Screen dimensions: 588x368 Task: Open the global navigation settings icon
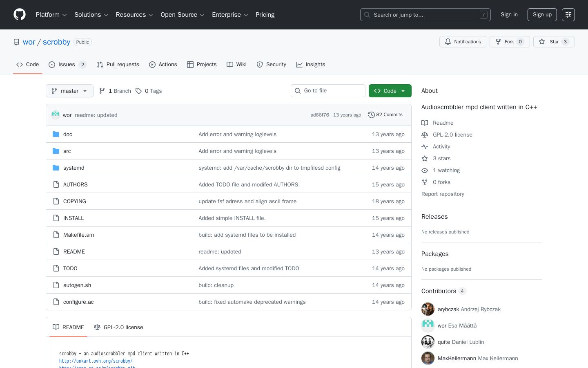tap(568, 15)
